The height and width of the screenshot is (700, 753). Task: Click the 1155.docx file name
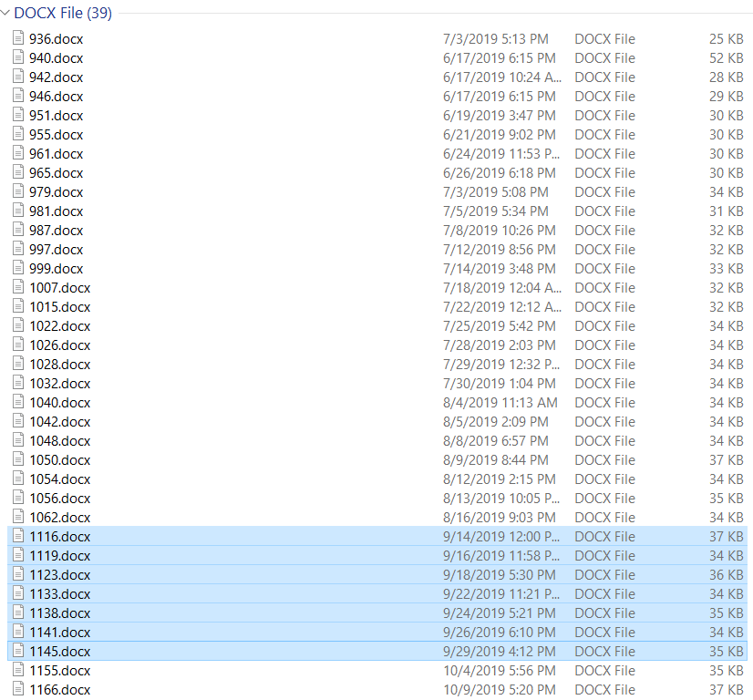pyautogui.click(x=59, y=670)
